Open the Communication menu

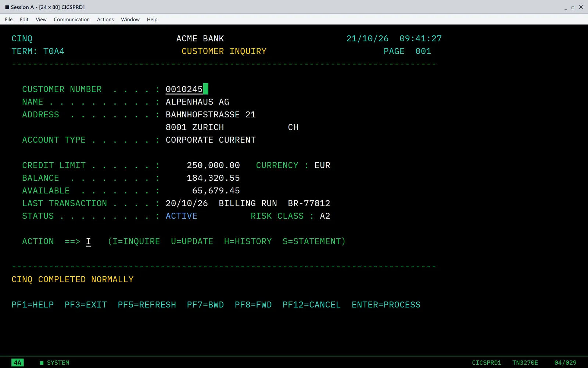click(72, 20)
